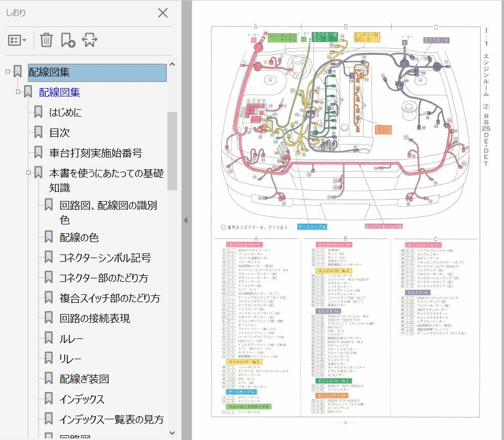Image resolution: width=504 pixels, height=440 pixels.
Task: Add a new bookmark with plus icon
Action: click(x=68, y=40)
